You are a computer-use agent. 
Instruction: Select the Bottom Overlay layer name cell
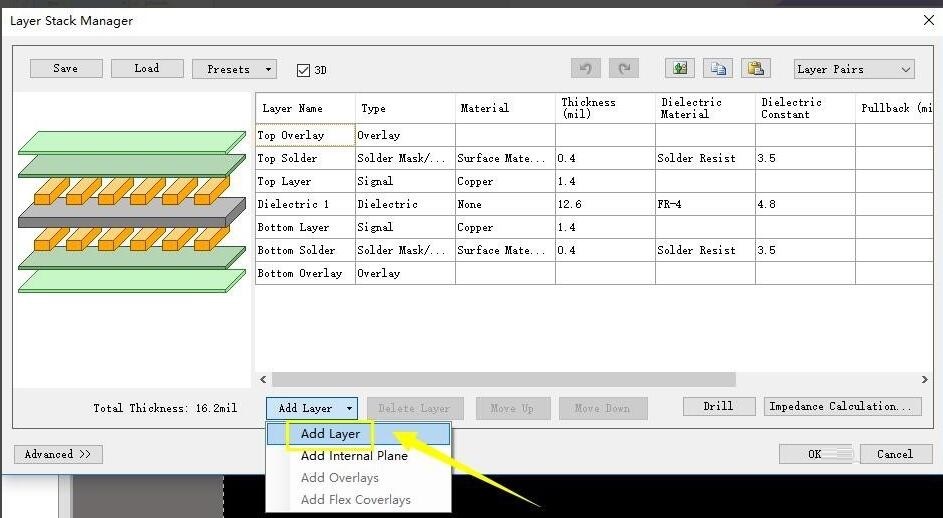[x=306, y=273]
